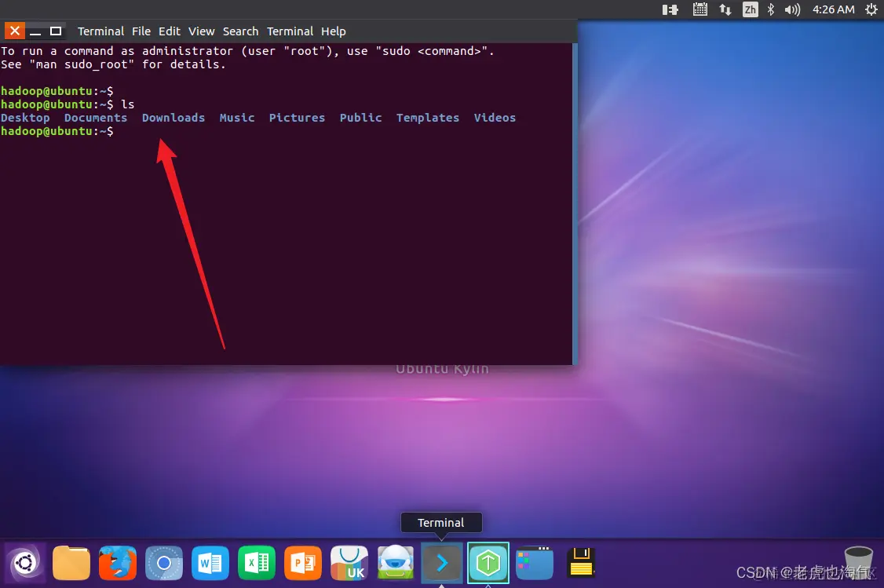The width and height of the screenshot is (884, 588).
Task: Open the WPS Spreadsheets dock icon
Action: (x=257, y=563)
